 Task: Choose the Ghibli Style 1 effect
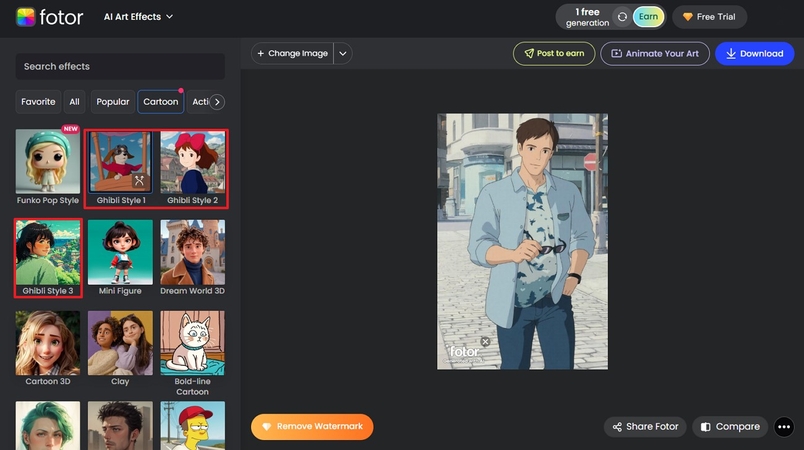[120, 167]
